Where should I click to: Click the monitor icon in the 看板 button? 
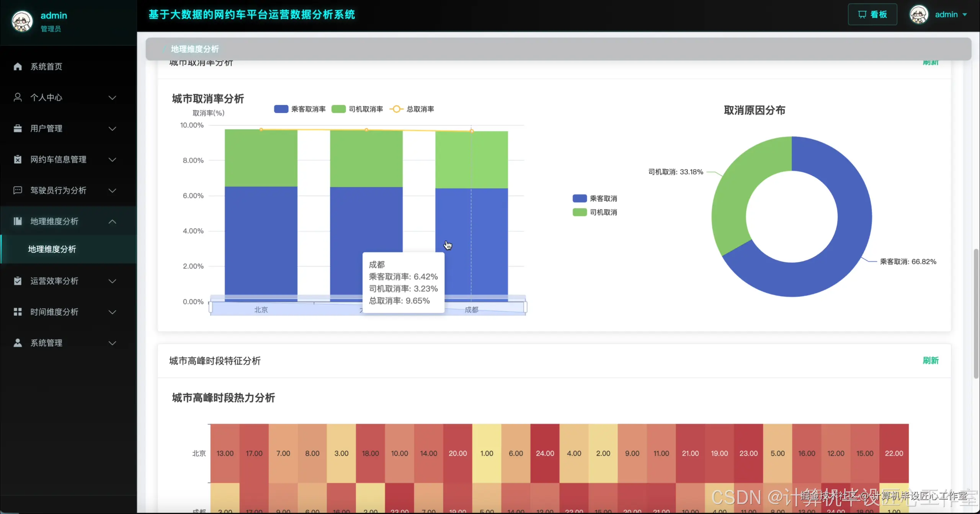point(862,15)
